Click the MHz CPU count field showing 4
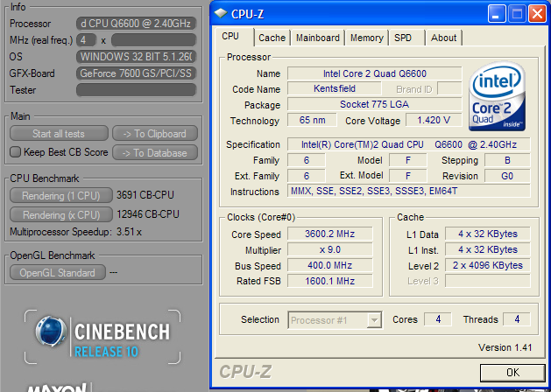Screen dimensions: 551x392 [x=86, y=40]
